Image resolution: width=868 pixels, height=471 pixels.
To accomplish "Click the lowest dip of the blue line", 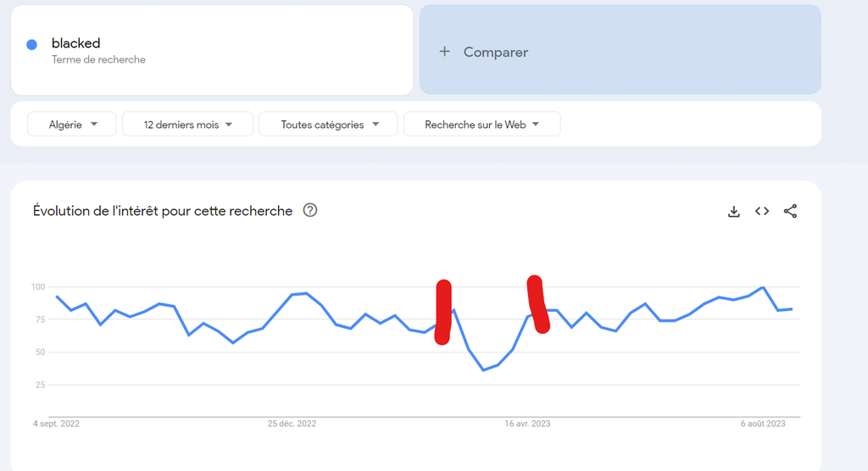I will coord(483,370).
